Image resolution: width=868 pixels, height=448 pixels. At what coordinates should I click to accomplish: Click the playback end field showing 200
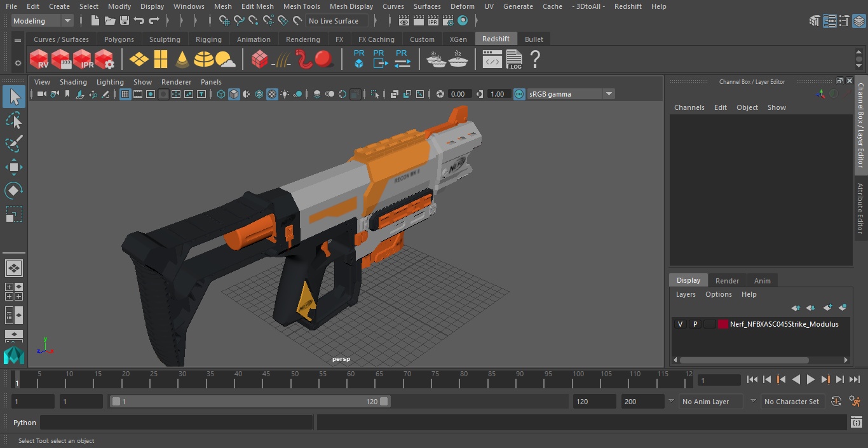[643, 402]
